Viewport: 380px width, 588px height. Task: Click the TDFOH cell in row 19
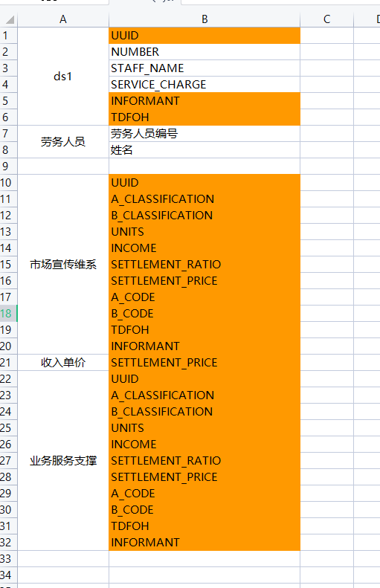point(205,329)
